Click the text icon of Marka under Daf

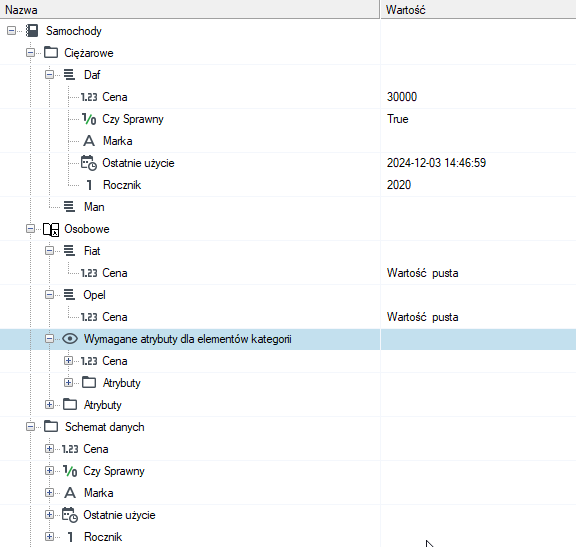89,141
